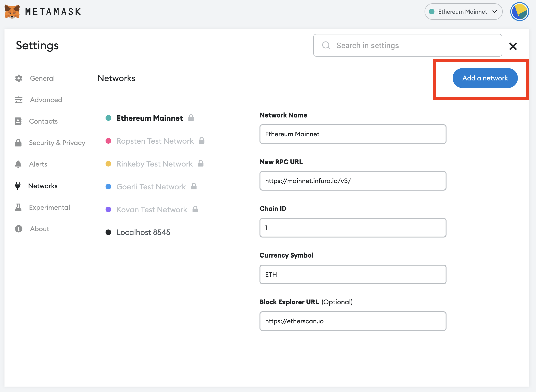536x392 pixels.
Task: Click the About info icon
Action: (18, 229)
